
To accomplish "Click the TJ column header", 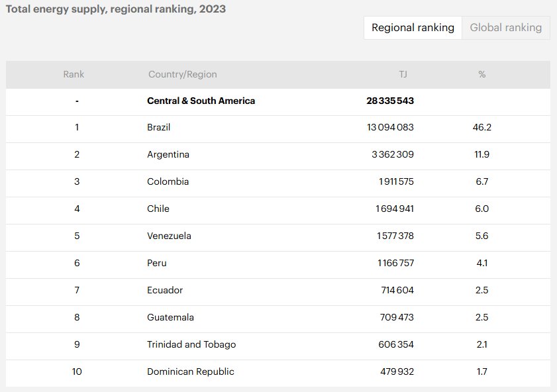I will pos(403,74).
